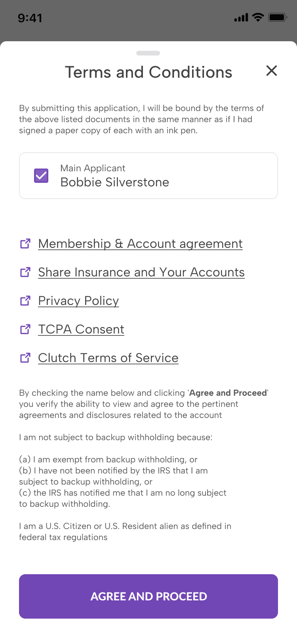Click external link icon beside Membership & Account agreement
The image size is (297, 644).
pyautogui.click(x=25, y=243)
